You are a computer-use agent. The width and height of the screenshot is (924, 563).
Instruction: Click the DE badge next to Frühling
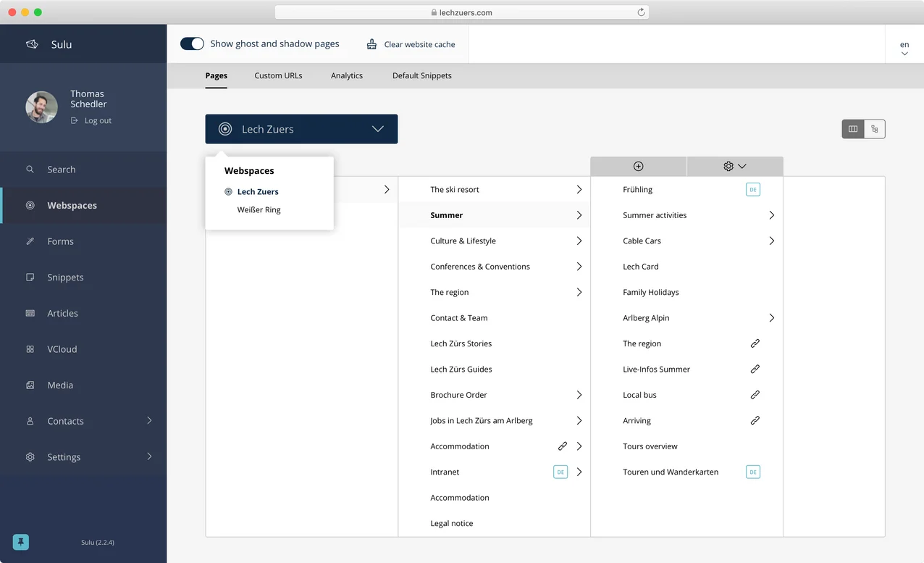(x=753, y=190)
